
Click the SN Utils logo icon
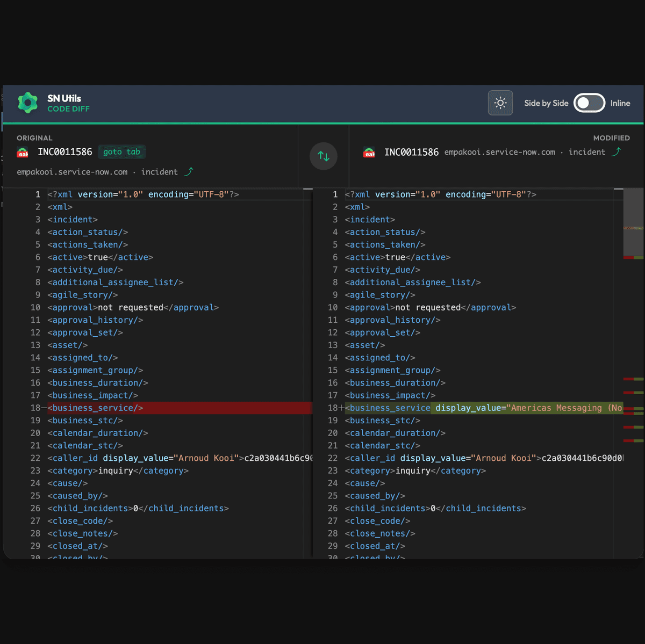click(27, 103)
